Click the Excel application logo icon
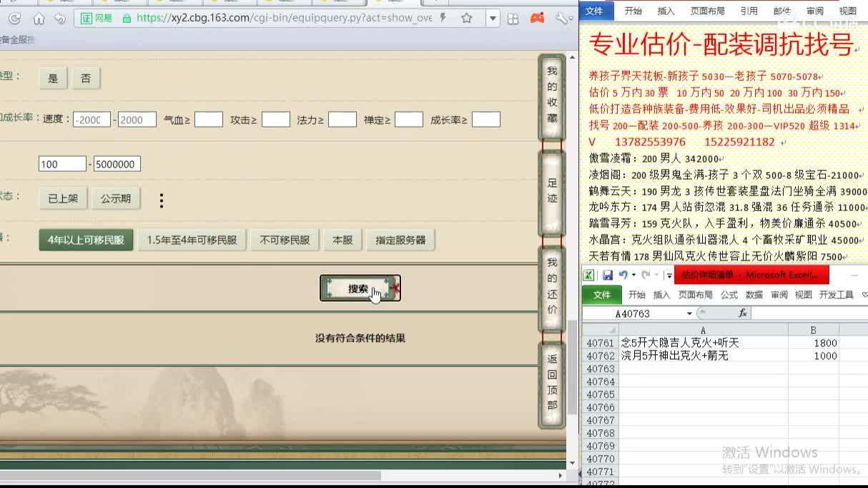868x488 pixels. pyautogui.click(x=588, y=275)
